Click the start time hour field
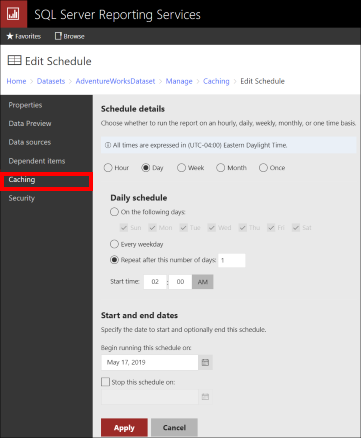 click(155, 282)
